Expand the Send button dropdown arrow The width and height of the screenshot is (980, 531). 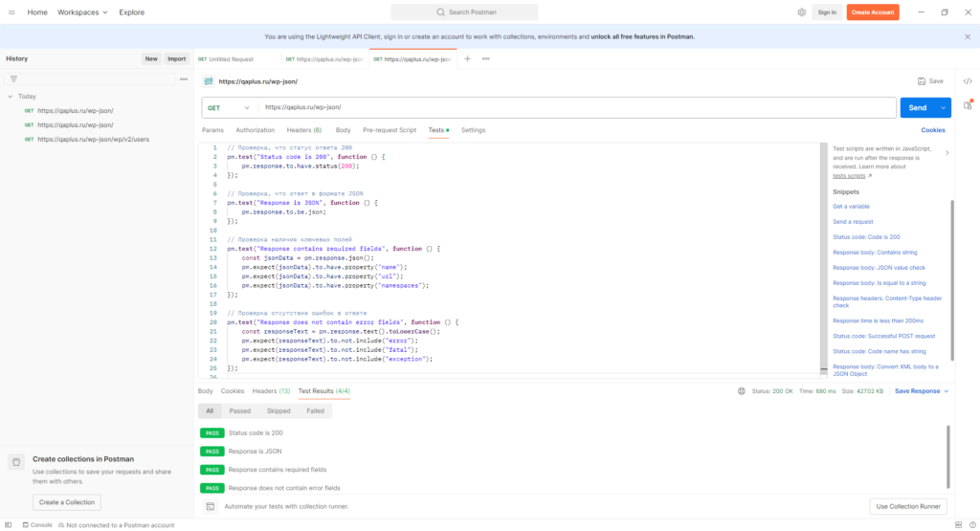click(x=943, y=108)
